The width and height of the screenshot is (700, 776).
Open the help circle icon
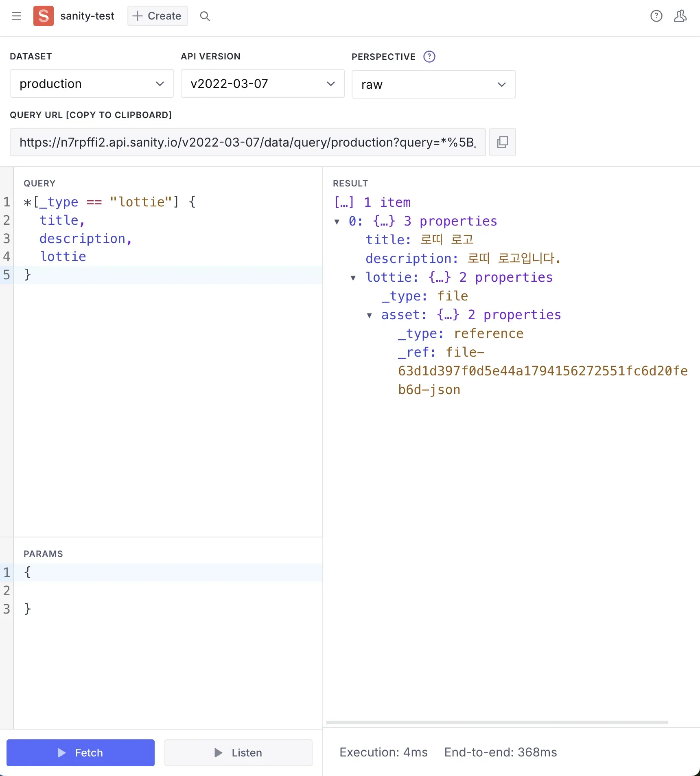coord(656,16)
